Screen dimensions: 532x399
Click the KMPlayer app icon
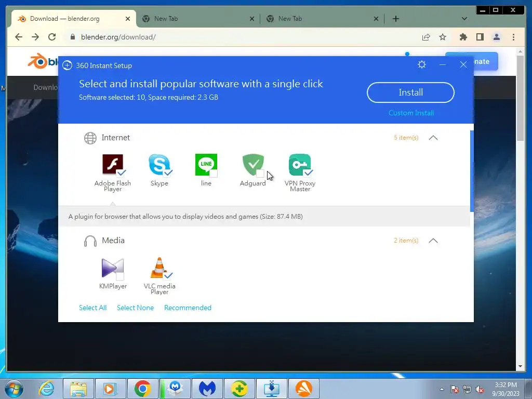click(113, 268)
